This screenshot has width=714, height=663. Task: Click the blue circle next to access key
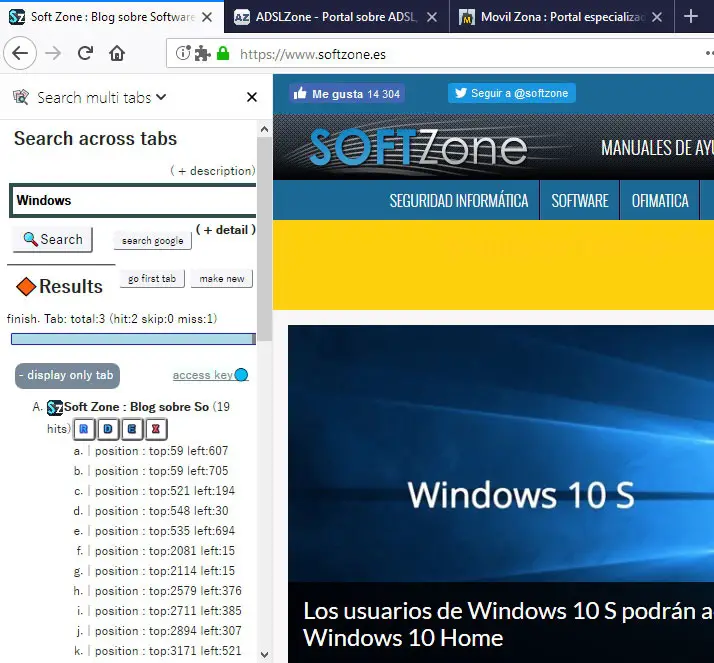[x=241, y=375]
